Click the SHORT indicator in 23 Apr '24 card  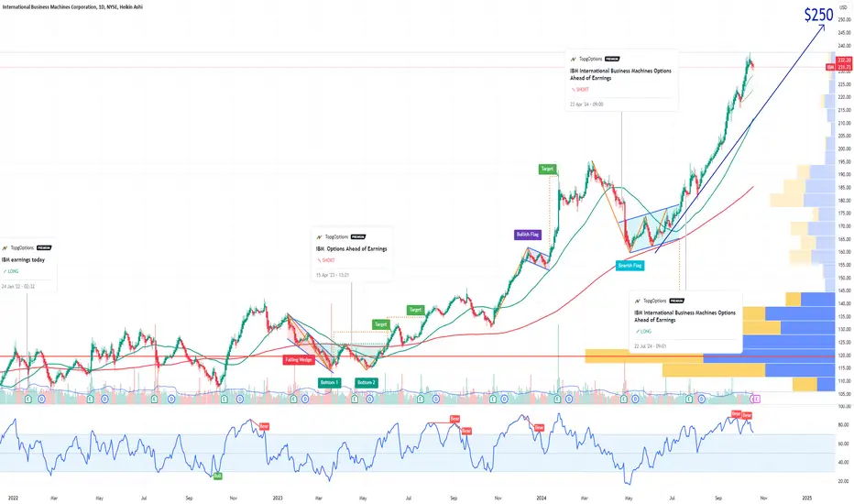click(x=579, y=90)
